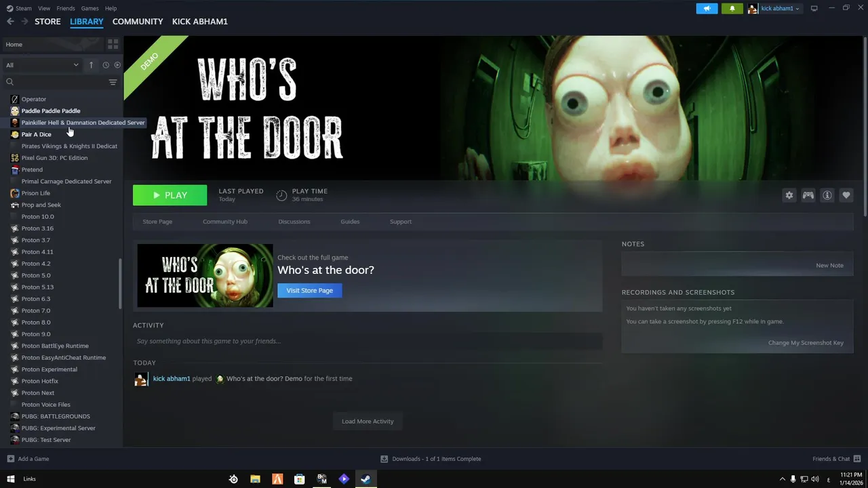
Task: Open the Help menu
Action: pos(111,8)
